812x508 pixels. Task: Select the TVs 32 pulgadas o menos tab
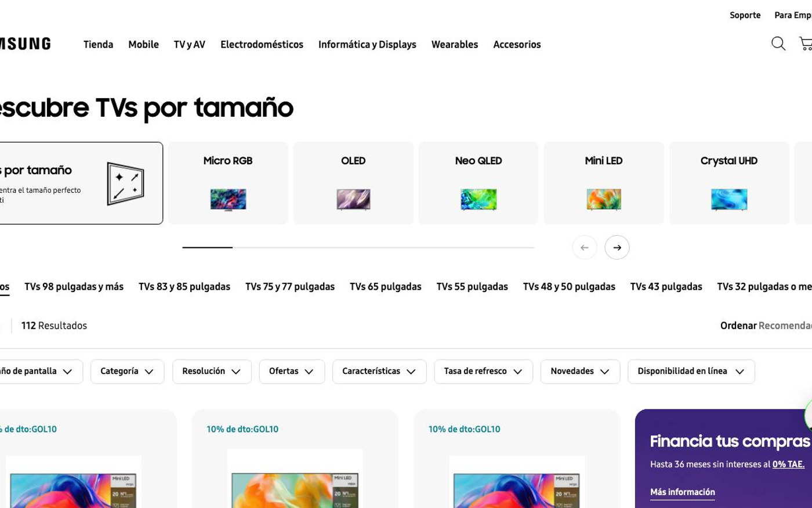764,287
